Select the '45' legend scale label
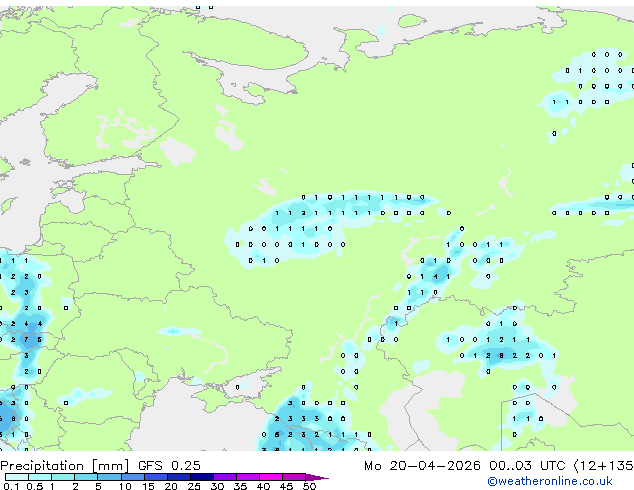 [x=286, y=486]
